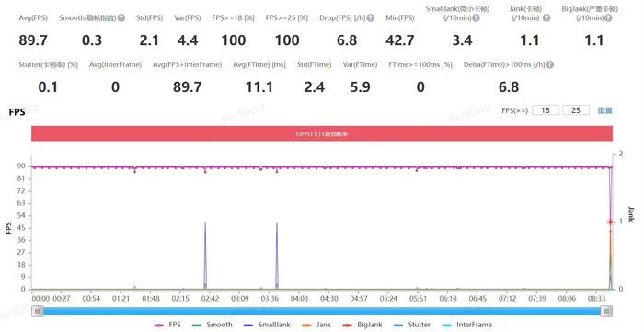Click the Std(FTime) value 2.4
The width and height of the screenshot is (644, 332).
315,87
